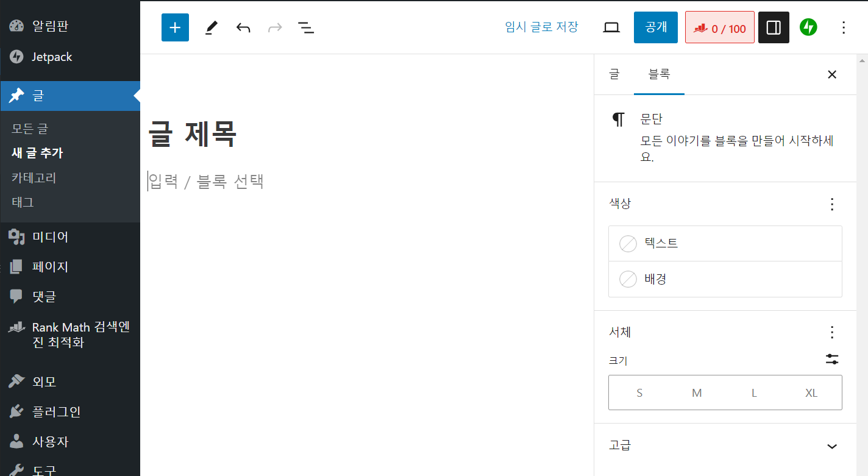Toggle the settings sidebar panel icon

774,27
